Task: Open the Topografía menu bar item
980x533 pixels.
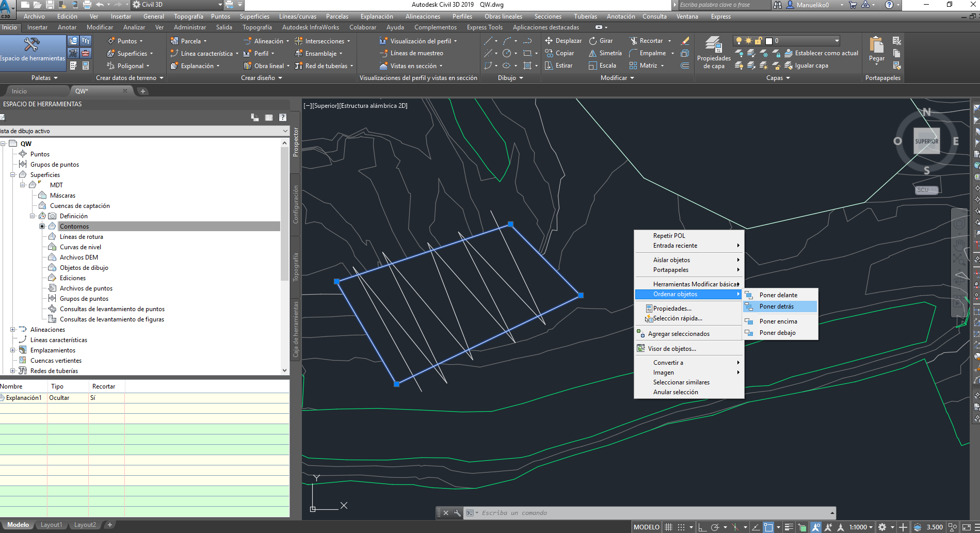Action: pos(188,17)
